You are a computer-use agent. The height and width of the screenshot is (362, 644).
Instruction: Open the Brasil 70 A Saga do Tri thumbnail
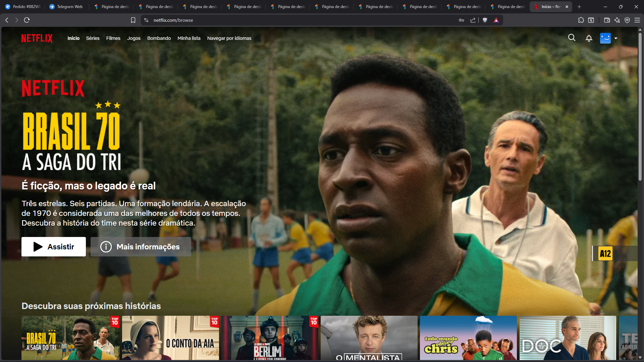pos(70,338)
